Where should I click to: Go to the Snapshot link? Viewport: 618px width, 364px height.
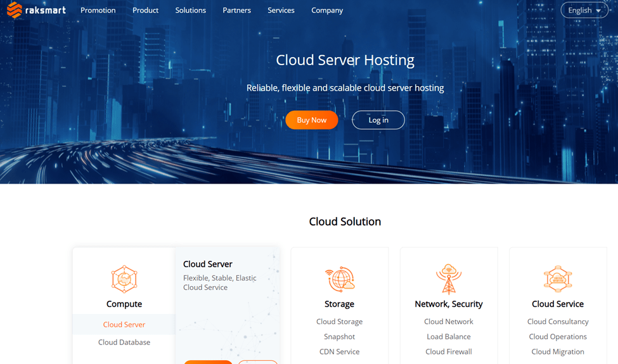tap(340, 337)
